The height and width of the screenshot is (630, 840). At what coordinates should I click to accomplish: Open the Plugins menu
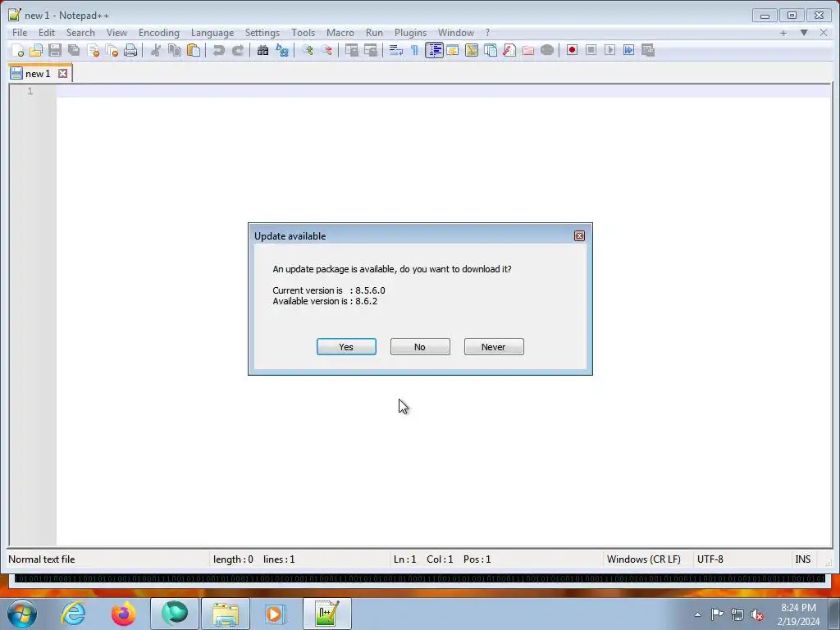pos(410,33)
